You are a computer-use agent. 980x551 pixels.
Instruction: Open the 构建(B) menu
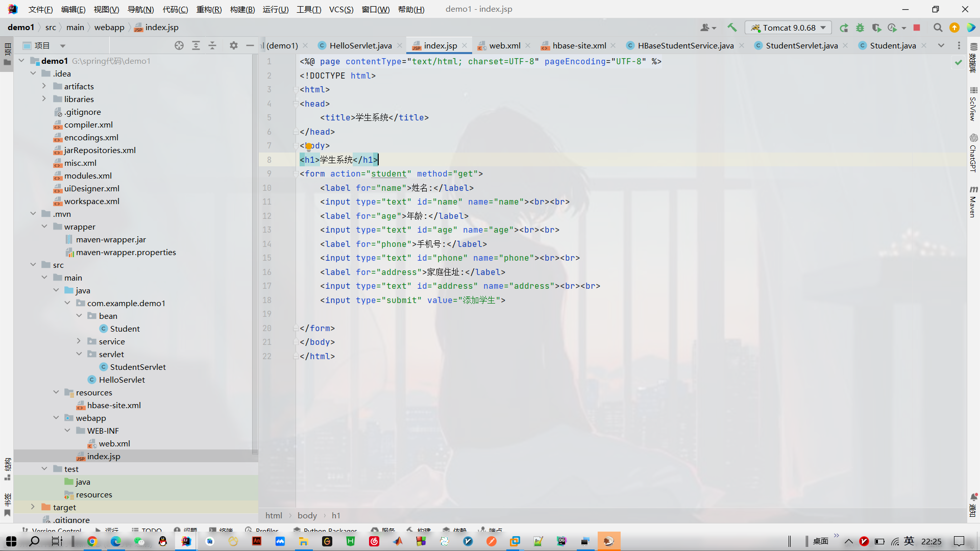tap(242, 9)
